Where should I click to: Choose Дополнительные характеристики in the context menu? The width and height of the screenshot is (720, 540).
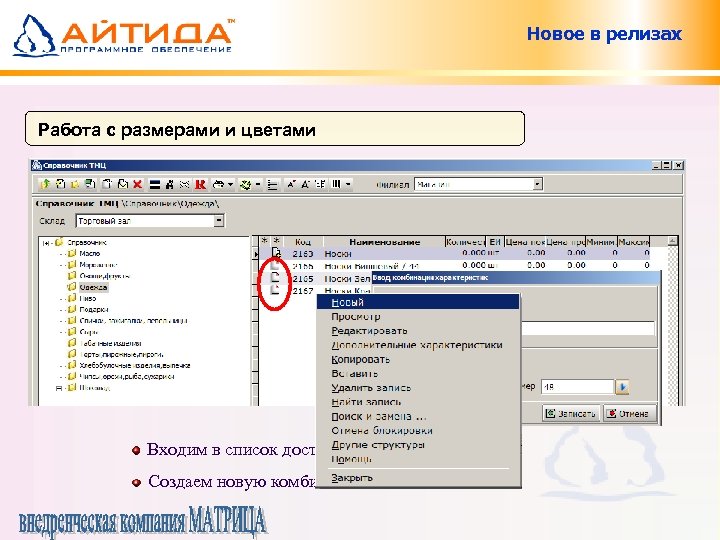(417, 345)
